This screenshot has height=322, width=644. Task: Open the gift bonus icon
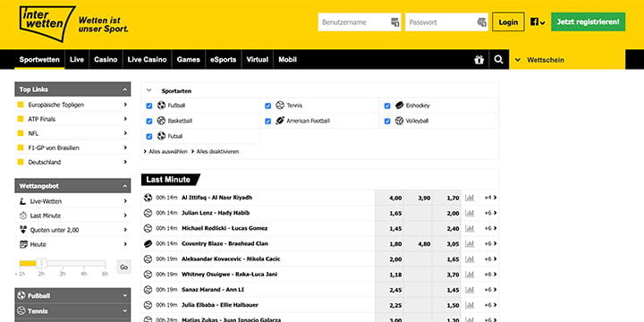[479, 60]
